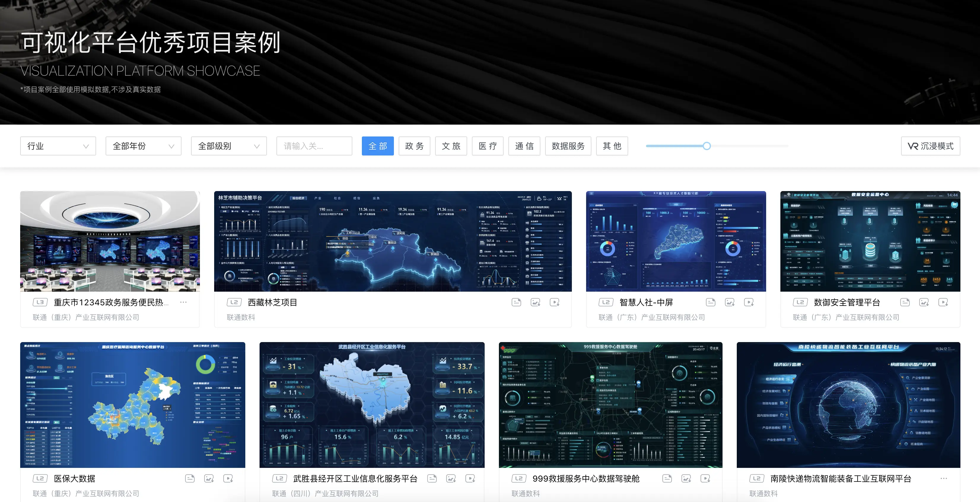Open document icon for 西藏林芝项目
980x502 pixels.
(x=516, y=302)
